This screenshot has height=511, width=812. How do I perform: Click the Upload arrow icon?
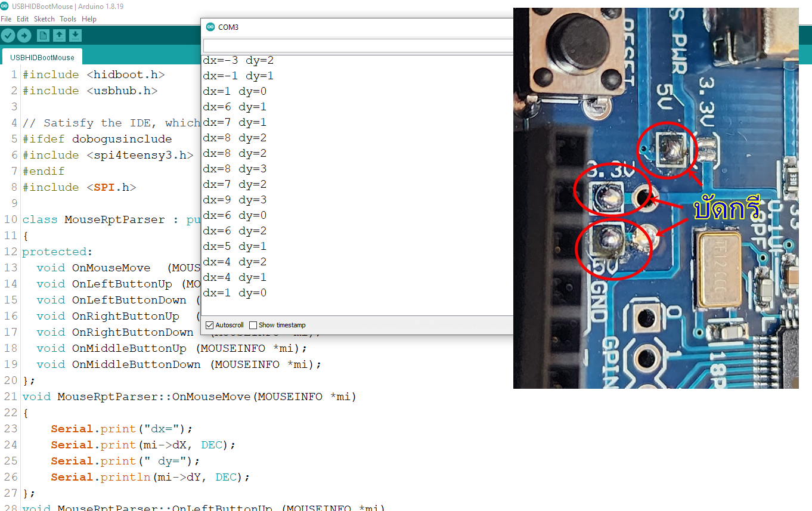click(x=24, y=35)
